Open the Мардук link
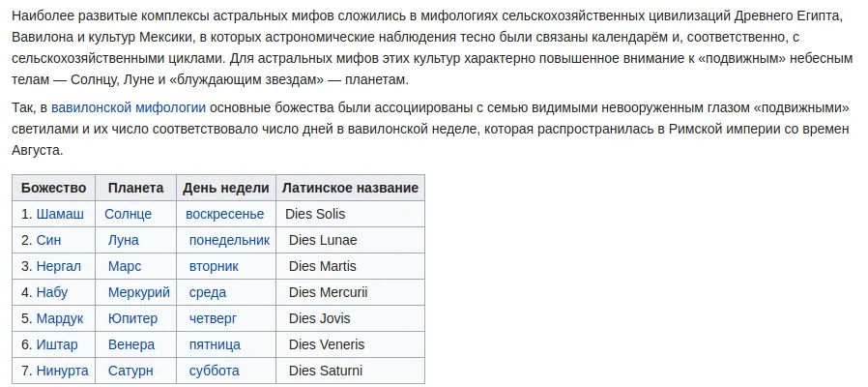This screenshot has width=868, height=387. (x=60, y=318)
